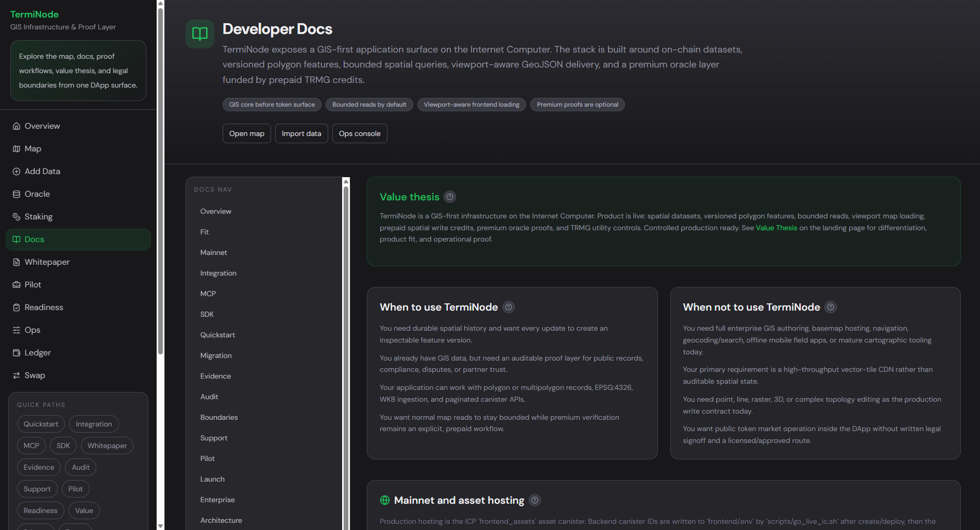980x530 pixels.
Task: Click the 'GIS core before token surface' tag
Action: coord(272,105)
